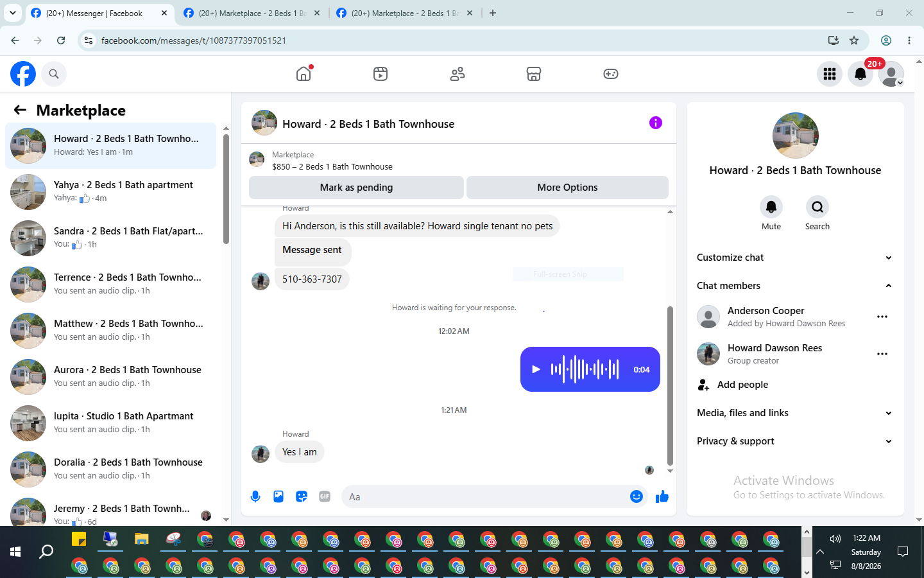Open the purple conversation information icon

click(655, 123)
